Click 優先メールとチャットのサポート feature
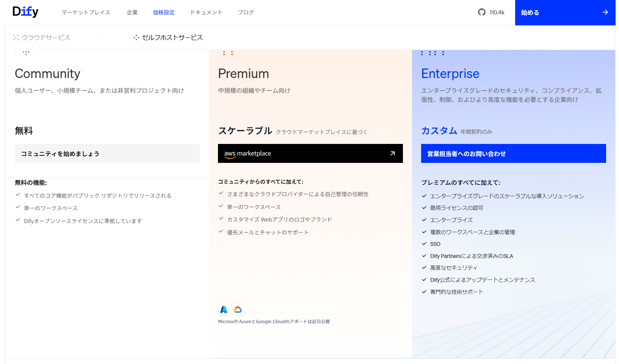The height and width of the screenshot is (364, 619). [x=268, y=233]
